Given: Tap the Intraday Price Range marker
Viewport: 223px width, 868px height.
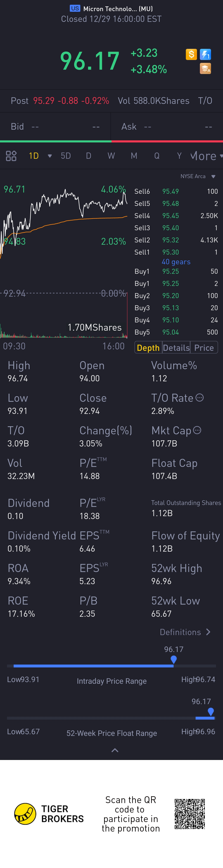Looking at the screenshot, I should (174, 659).
